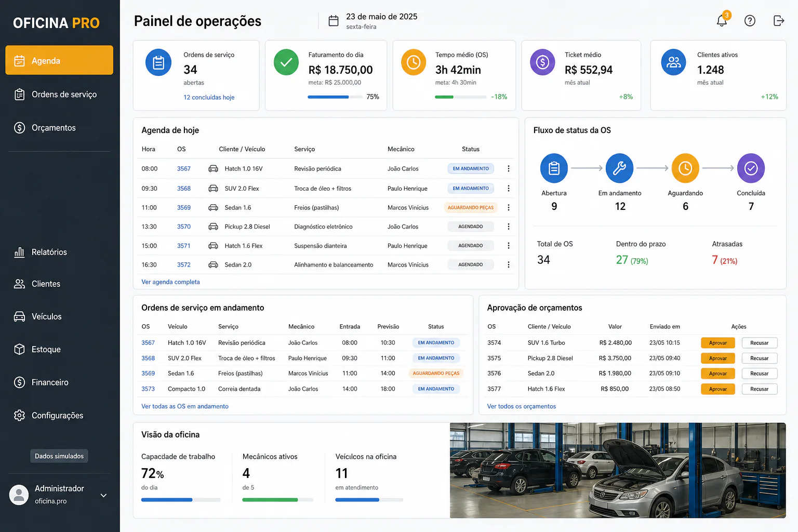Click the Faturamento do dia progress bar

tap(335, 97)
